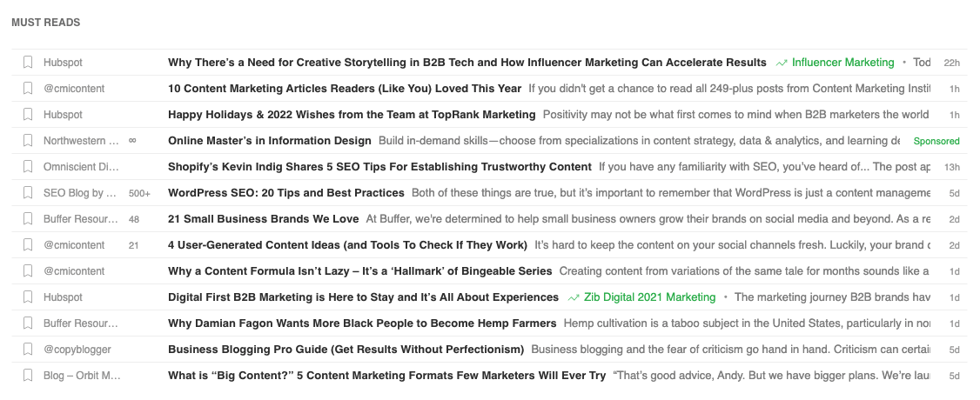
Task: Click the green Influencer Marketing trending tag
Action: pyautogui.click(x=842, y=63)
